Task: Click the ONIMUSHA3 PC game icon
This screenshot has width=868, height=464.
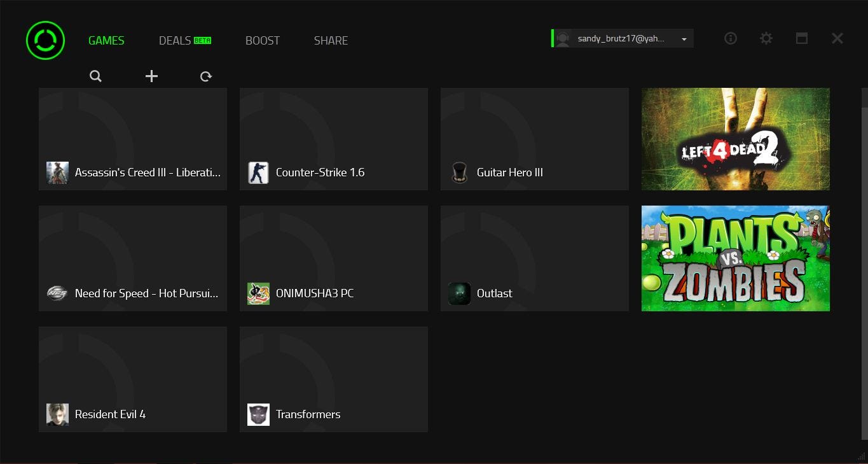Action: pyautogui.click(x=258, y=293)
